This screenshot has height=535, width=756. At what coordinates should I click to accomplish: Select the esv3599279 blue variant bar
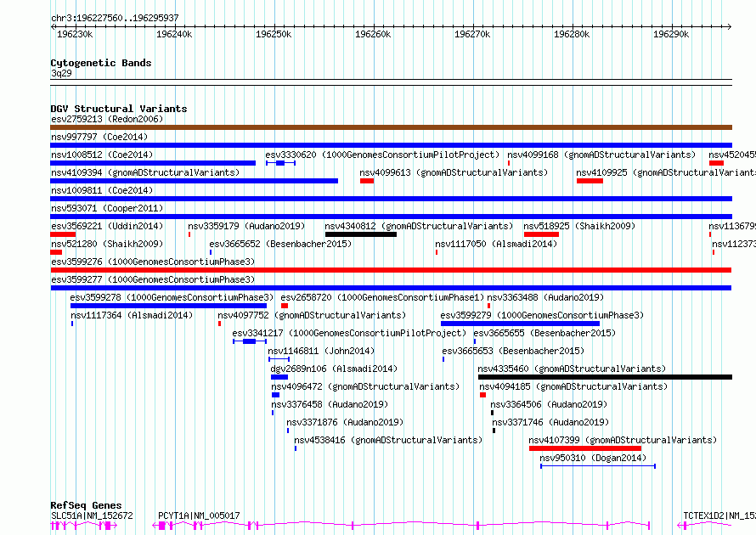(x=520, y=324)
